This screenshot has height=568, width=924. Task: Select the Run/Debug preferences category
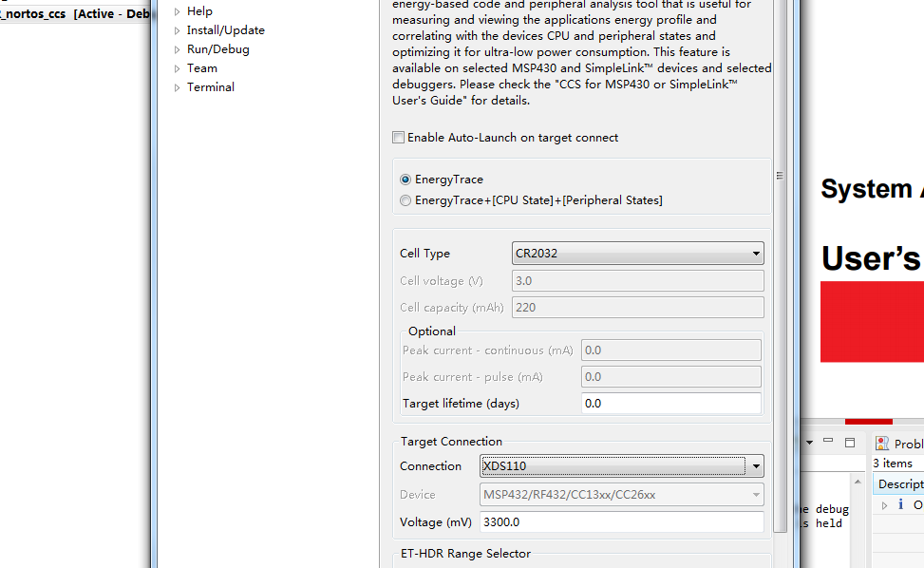point(218,48)
